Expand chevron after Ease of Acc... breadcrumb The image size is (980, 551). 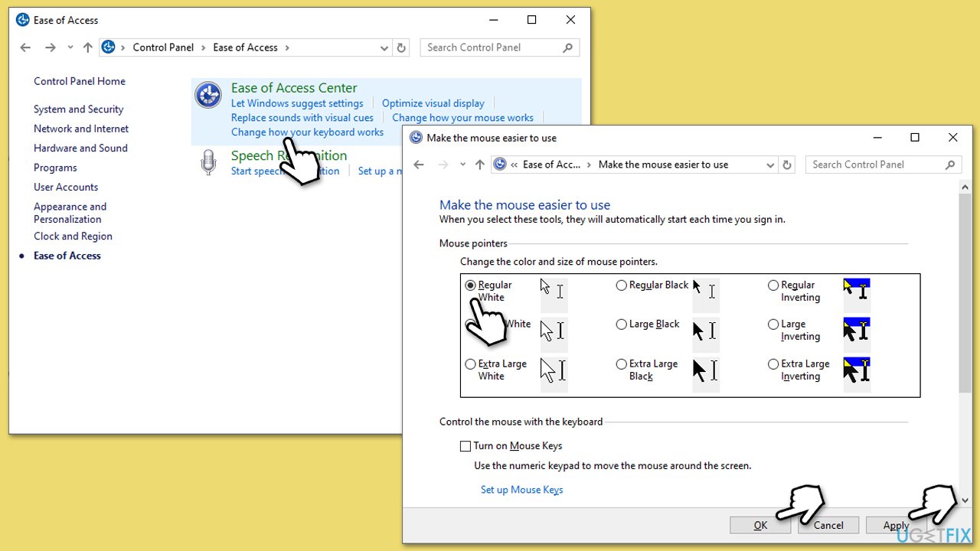click(589, 165)
